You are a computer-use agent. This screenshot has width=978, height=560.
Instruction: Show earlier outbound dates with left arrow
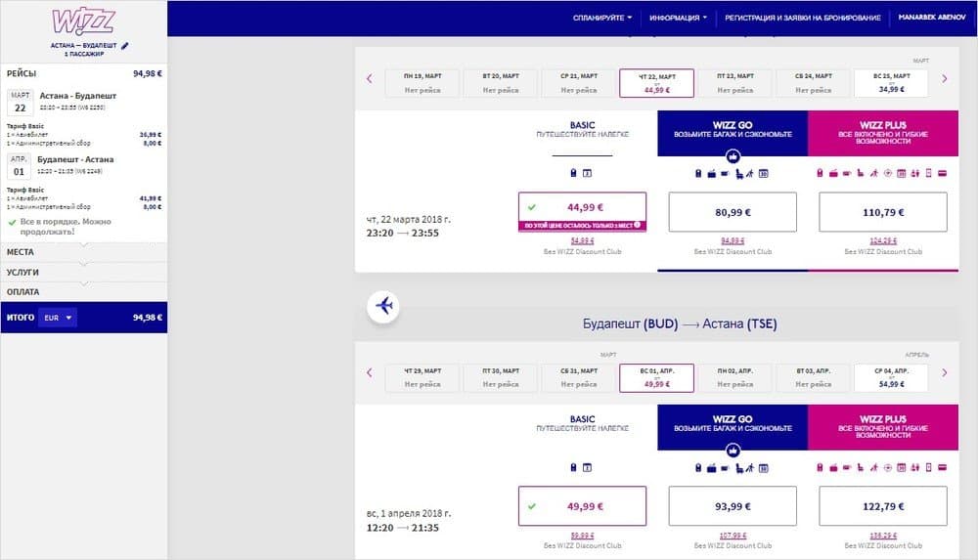(370, 78)
